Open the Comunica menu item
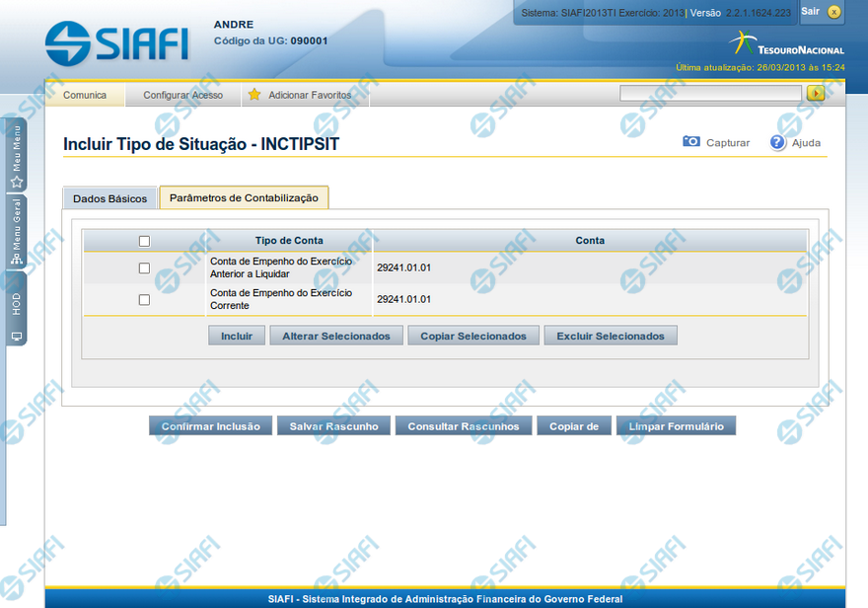Viewport: 868px width, 608px height. coord(85,95)
